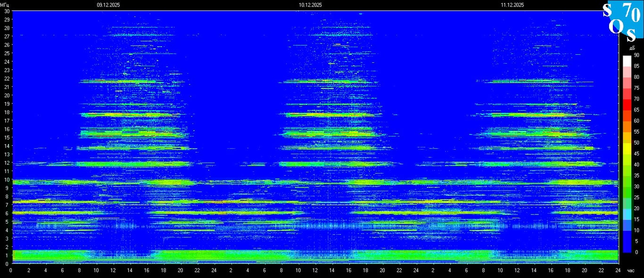
Task: Click the 30 MHz frequency axis tick
Action: [7, 11]
